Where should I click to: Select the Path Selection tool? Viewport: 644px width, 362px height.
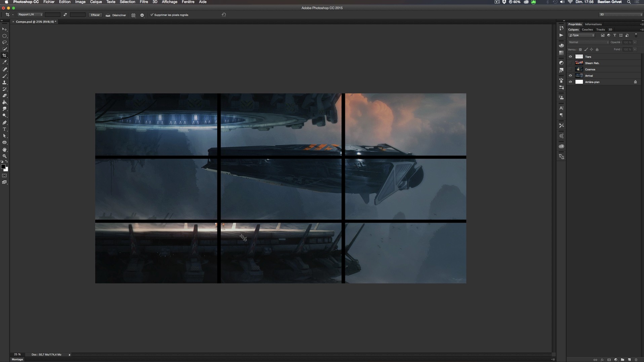point(5,136)
